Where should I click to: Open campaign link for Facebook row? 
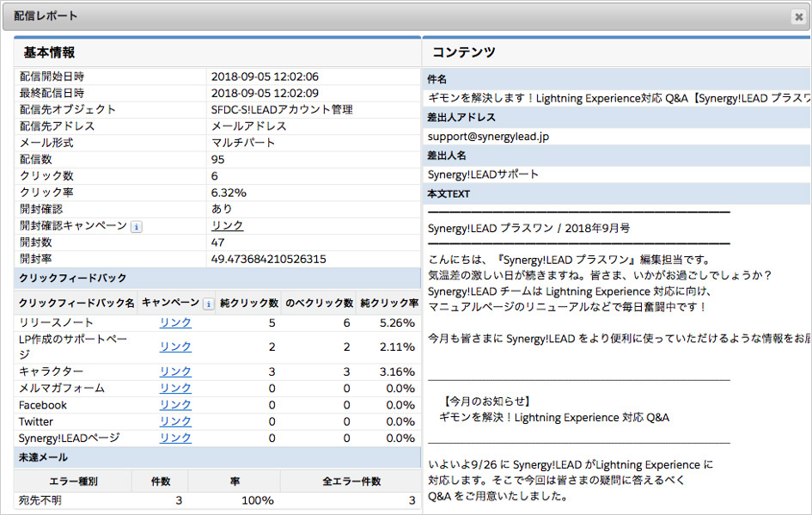[175, 405]
